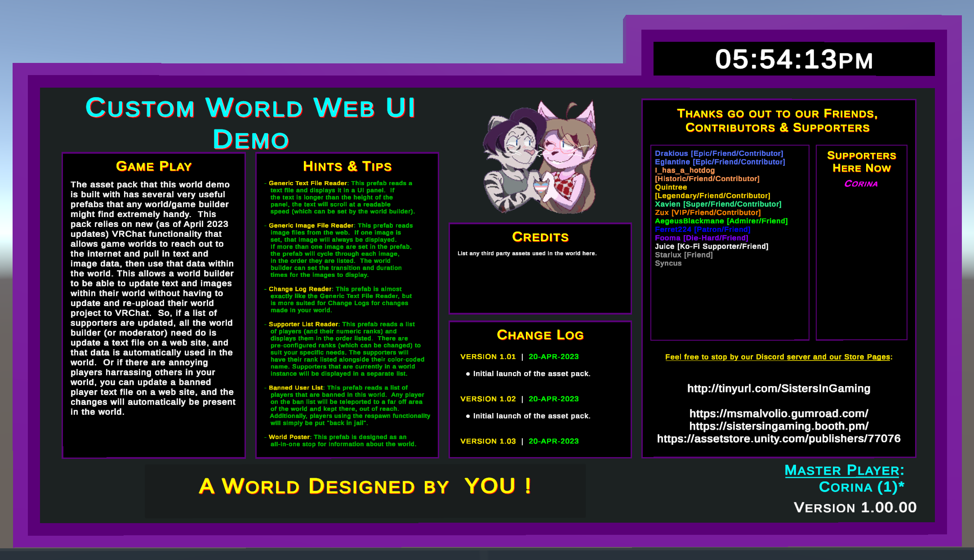Screen dimensions: 974x560
Task: Select the Credits section header
Action: 540,237
